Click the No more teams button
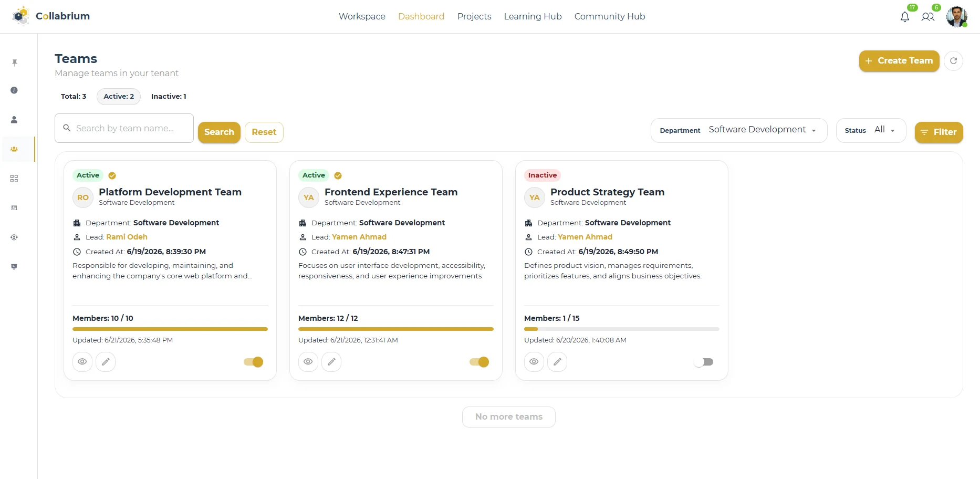The height and width of the screenshot is (479, 980). pos(509,417)
